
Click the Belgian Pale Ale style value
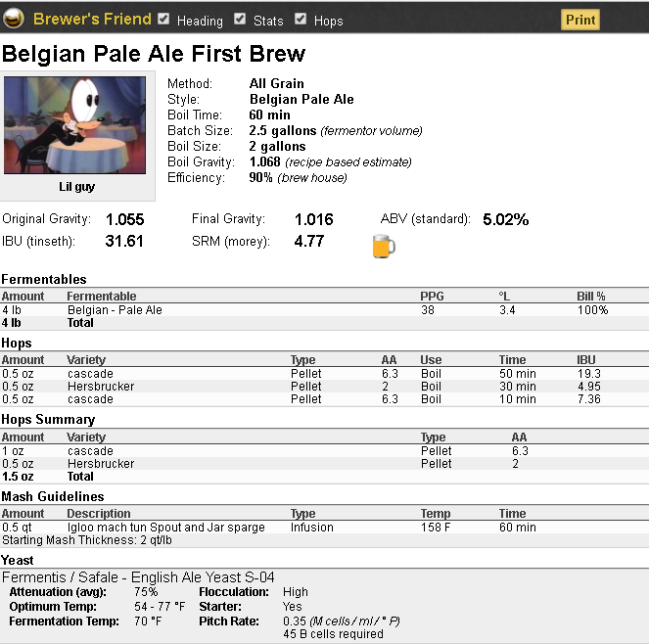click(x=301, y=99)
